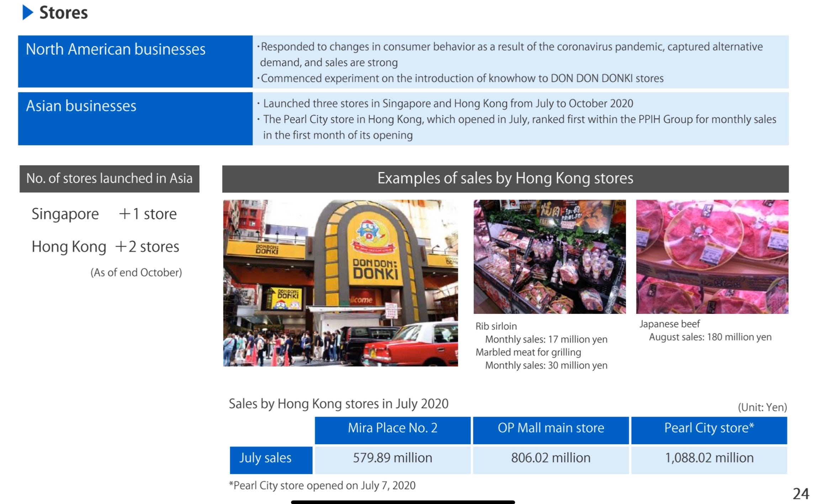This screenshot has width=815, height=504.
Task: Open the pink Japanese beef platter photo
Action: [712, 257]
